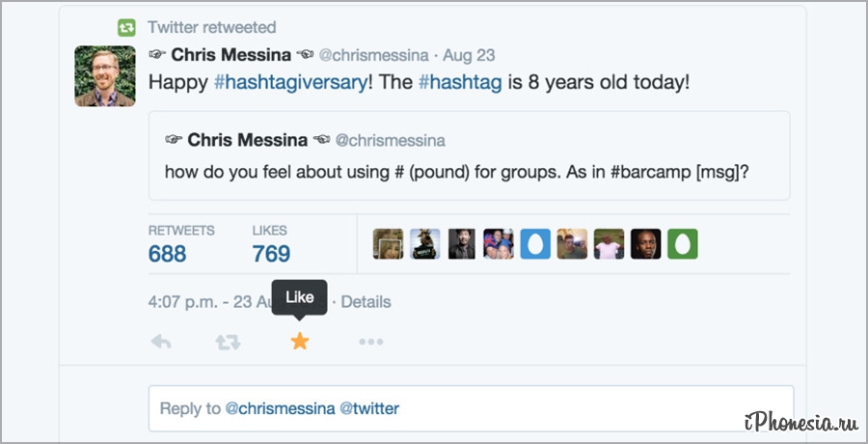The height and width of the screenshot is (444, 868).
Task: Click the blue egg avatar
Action: (x=535, y=244)
